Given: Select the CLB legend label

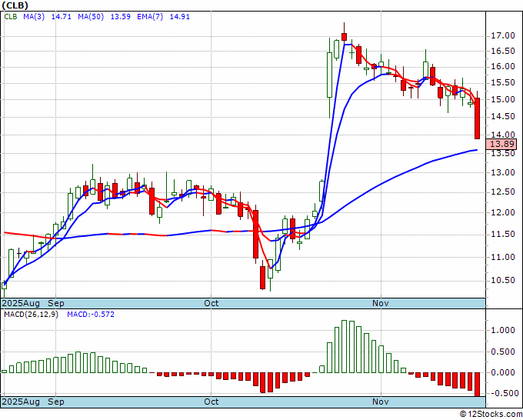Looking at the screenshot, I should pos(11,17).
